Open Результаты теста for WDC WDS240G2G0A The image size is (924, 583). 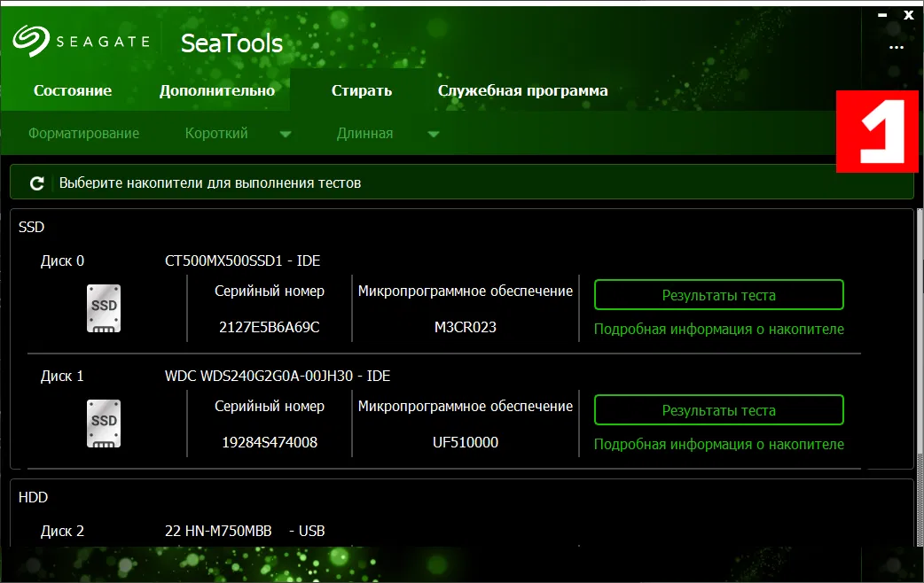719,410
